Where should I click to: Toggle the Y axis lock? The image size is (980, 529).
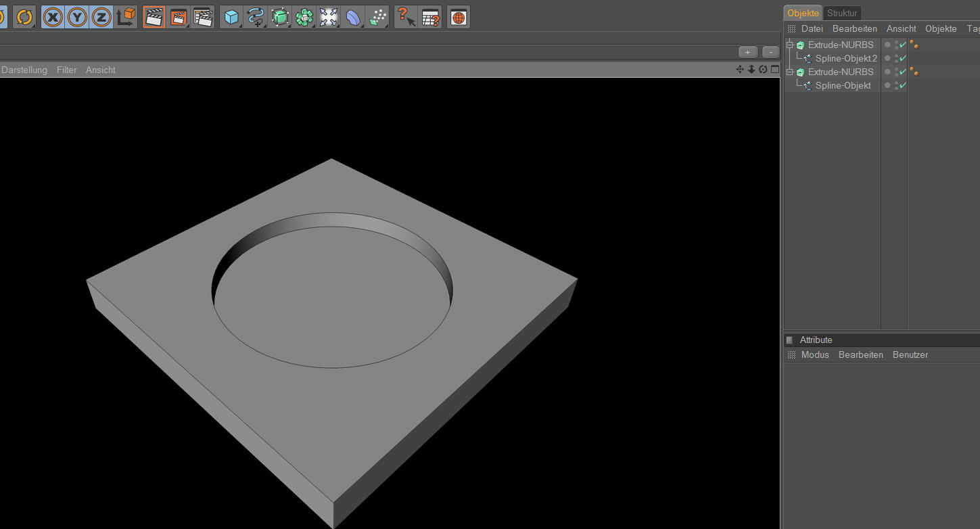coord(77,18)
